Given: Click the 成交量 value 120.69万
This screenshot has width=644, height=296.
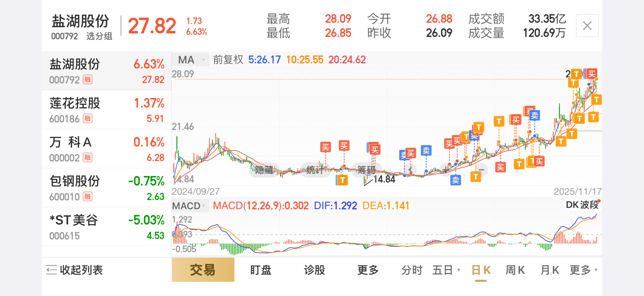Looking at the screenshot, I should [544, 33].
